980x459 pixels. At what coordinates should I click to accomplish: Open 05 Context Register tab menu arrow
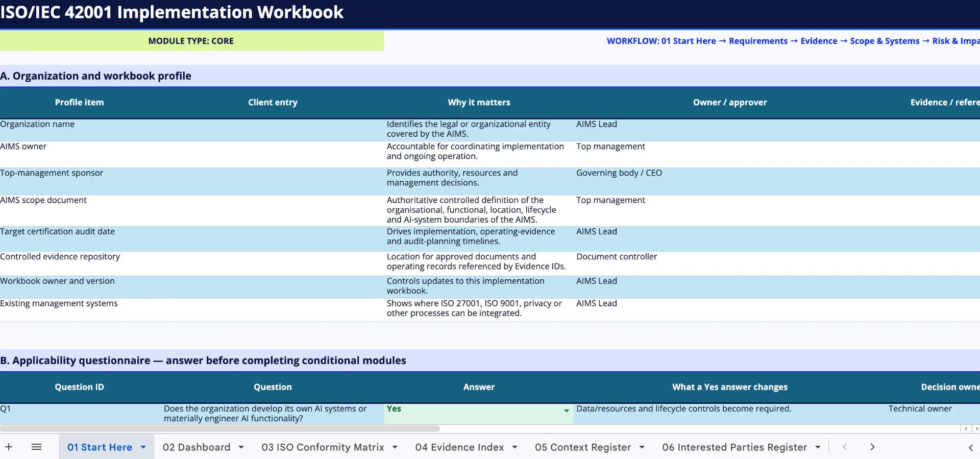(x=642, y=447)
